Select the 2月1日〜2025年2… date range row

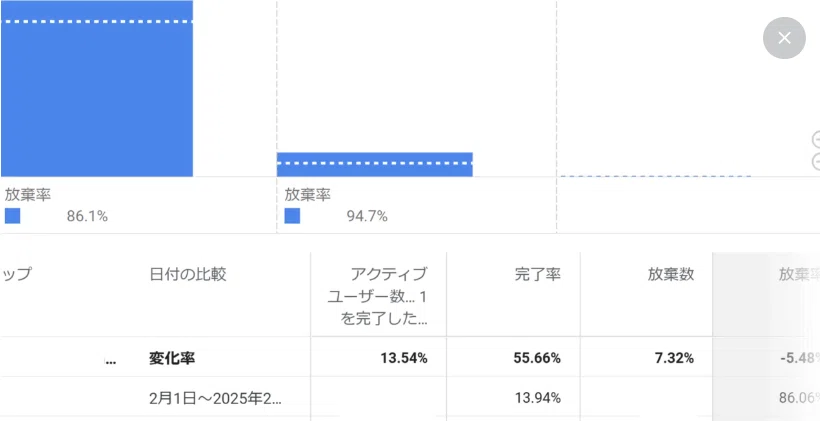pyautogui.click(x=215, y=399)
